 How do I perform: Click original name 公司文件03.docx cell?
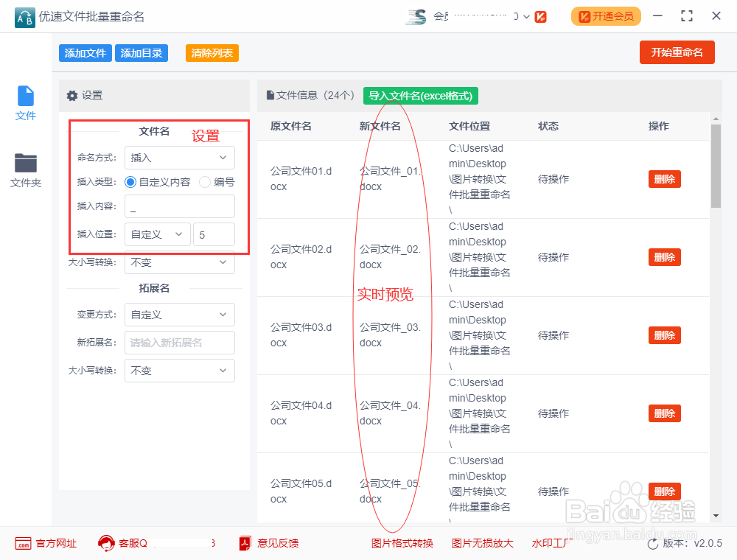click(301, 335)
